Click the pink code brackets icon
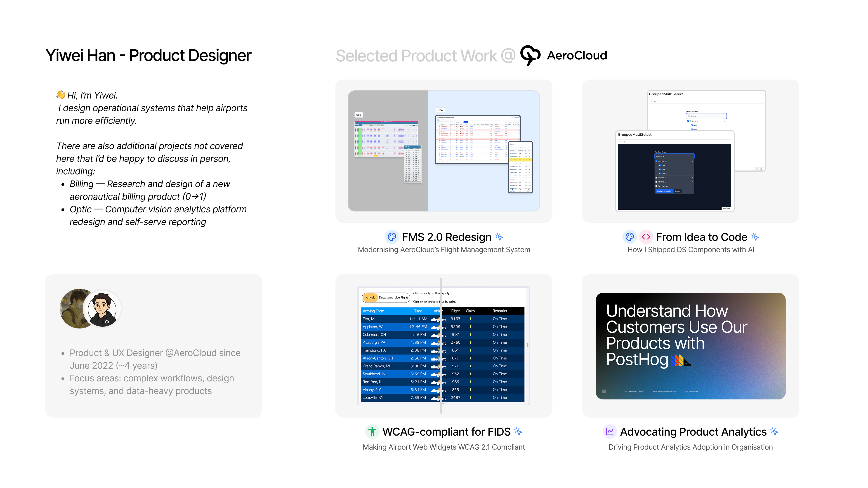 [646, 237]
